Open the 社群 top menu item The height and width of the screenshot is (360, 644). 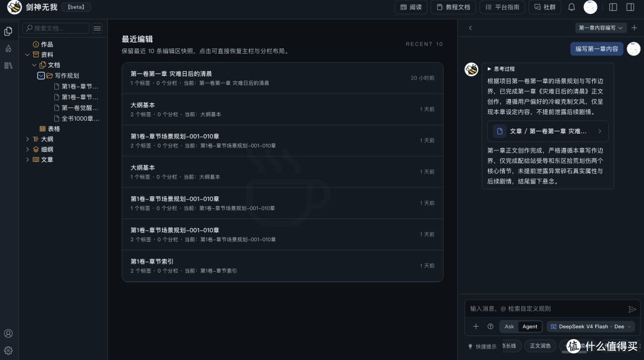pos(544,7)
